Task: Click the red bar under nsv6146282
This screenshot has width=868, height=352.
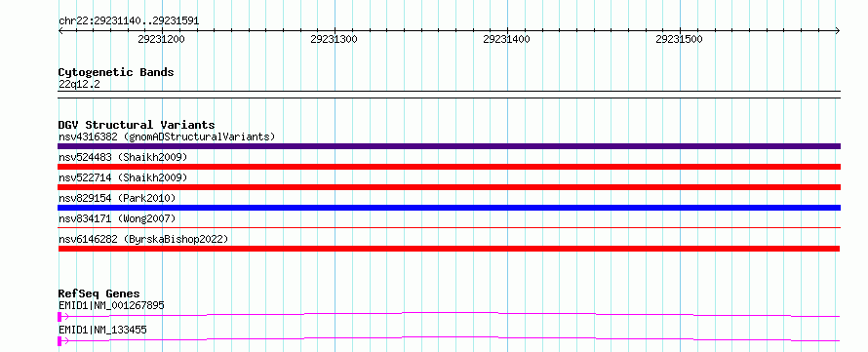Action: [449, 249]
